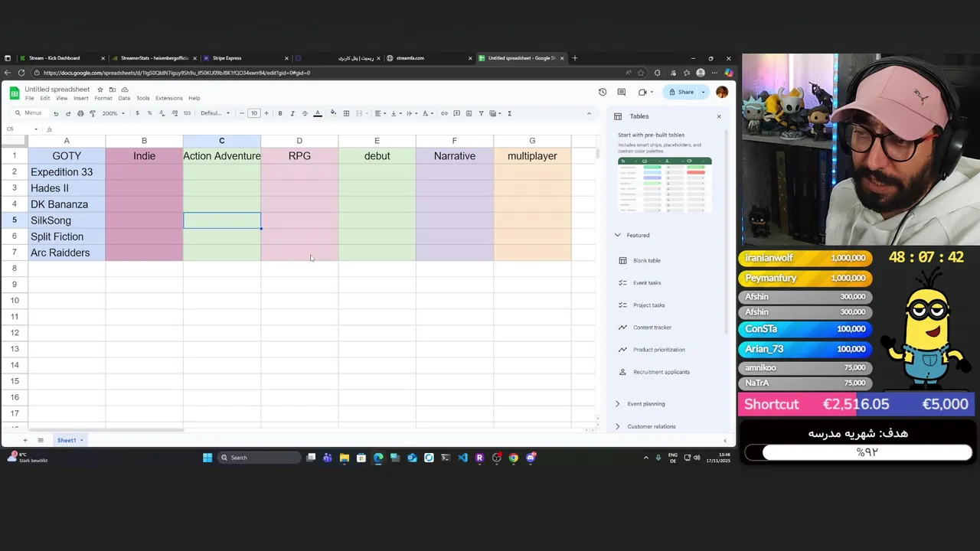This screenshot has width=980, height=551.
Task: Open the text rotation dropdown
Action: point(427,113)
